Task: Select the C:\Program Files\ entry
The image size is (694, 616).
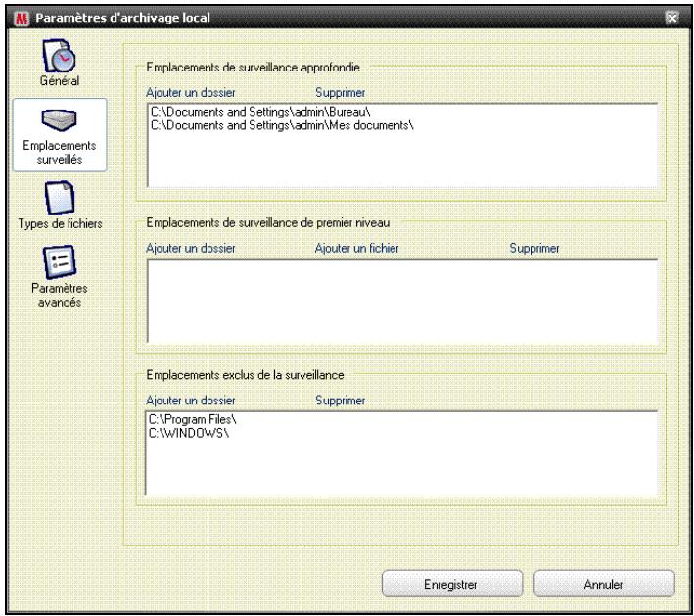Action: [x=193, y=419]
